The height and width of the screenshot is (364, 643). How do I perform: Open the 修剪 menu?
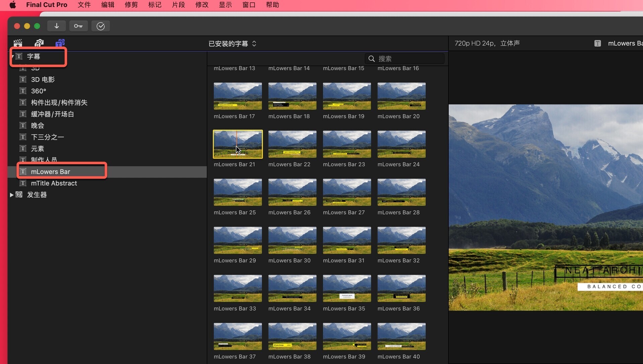point(131,5)
